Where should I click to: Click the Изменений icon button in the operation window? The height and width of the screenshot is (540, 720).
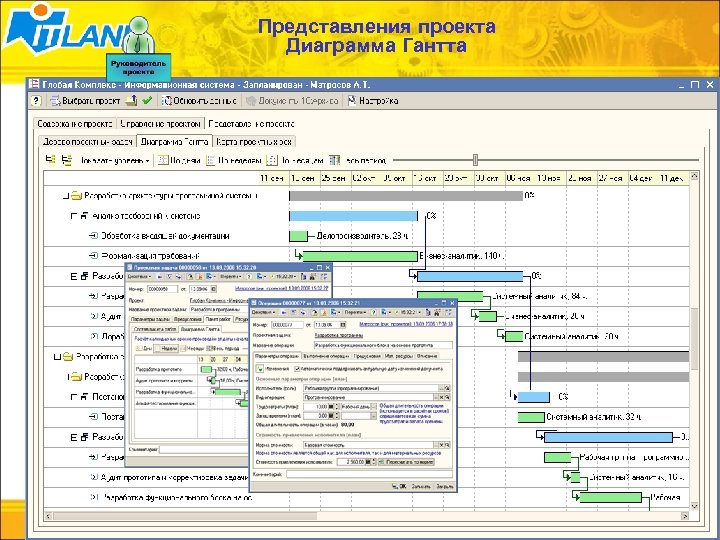(x=259, y=369)
